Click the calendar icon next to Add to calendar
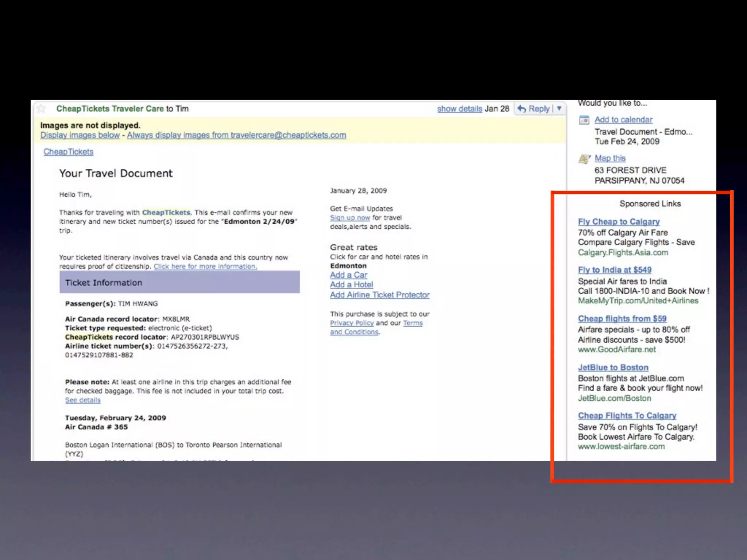This screenshot has width=747, height=560. click(584, 120)
